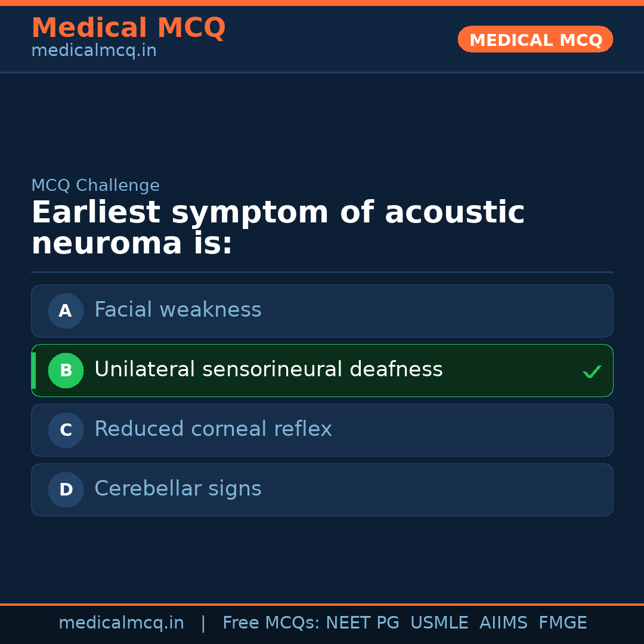Expand the MCQ Challenge label
The image size is (644, 644).
coord(95,185)
